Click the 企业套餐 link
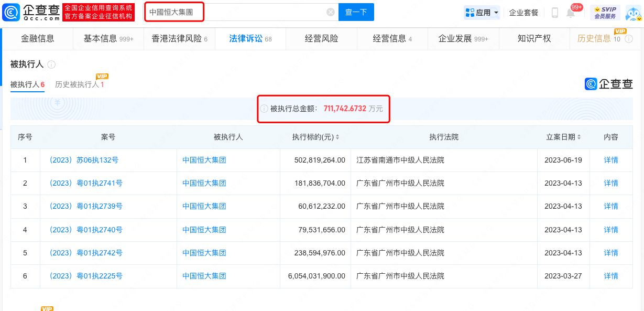The height and width of the screenshot is (311, 644). coord(524,13)
